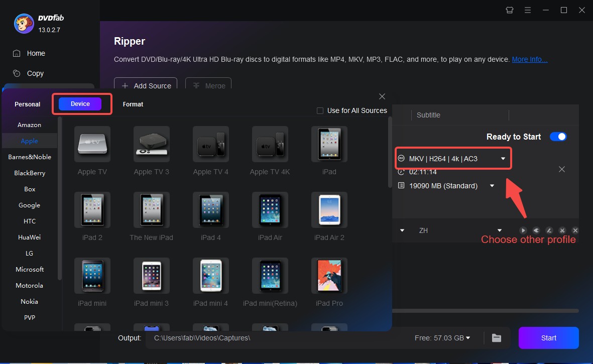Viewport: 593px width, 364px height.
Task: Select HTC brand category
Action: click(x=30, y=221)
